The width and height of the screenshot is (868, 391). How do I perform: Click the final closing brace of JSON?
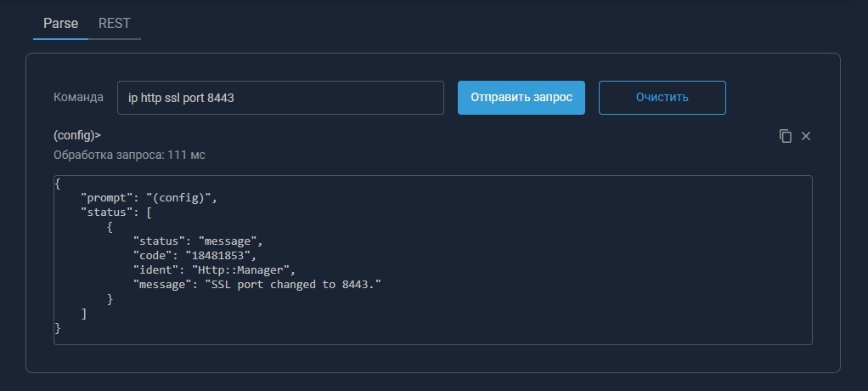click(58, 328)
